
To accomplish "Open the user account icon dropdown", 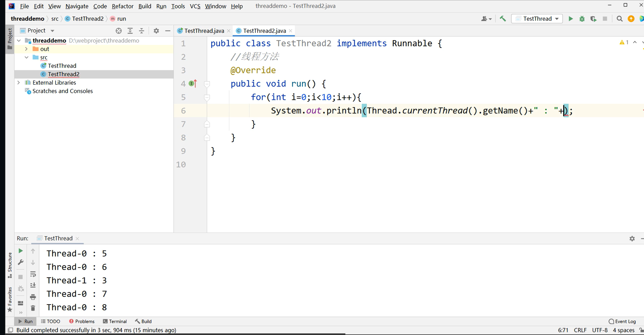I will [x=486, y=19].
